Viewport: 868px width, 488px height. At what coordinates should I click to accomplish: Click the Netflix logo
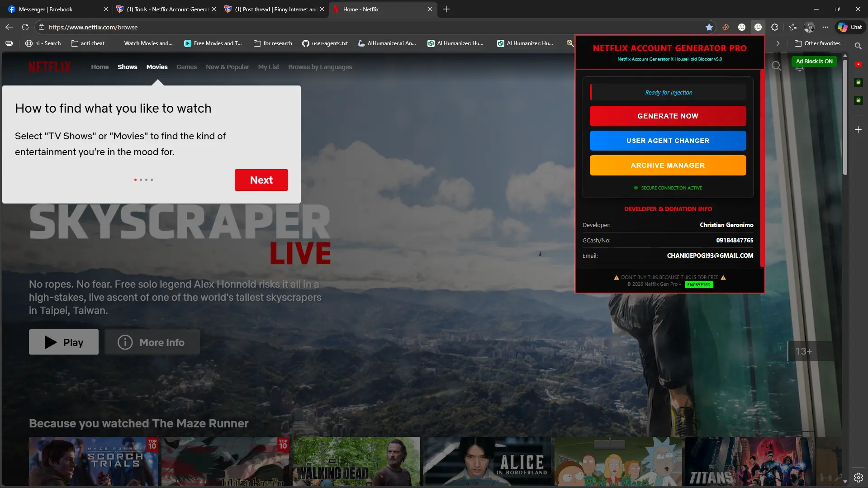point(50,67)
